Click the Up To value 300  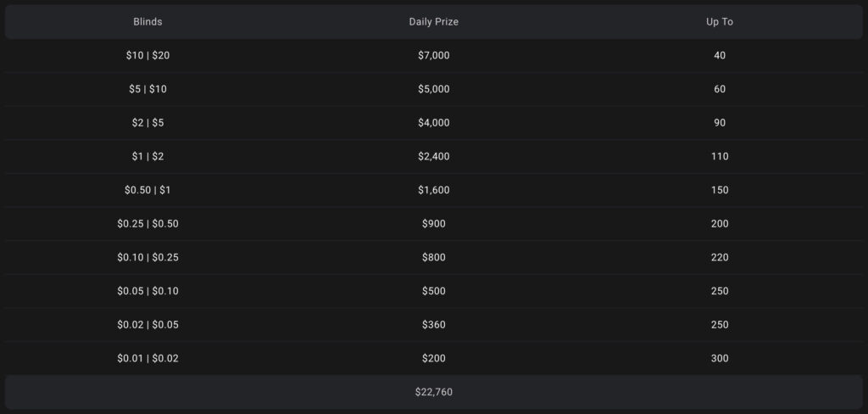[x=720, y=358]
